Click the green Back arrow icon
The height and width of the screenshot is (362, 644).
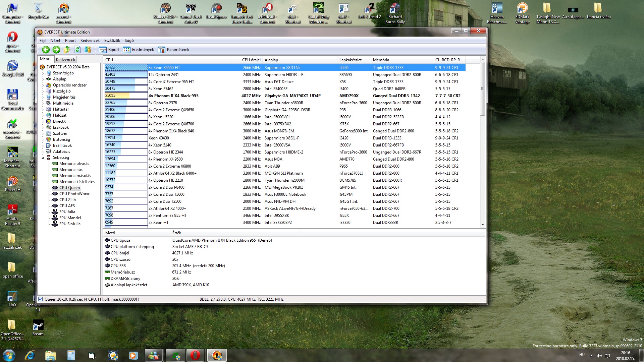click(46, 50)
